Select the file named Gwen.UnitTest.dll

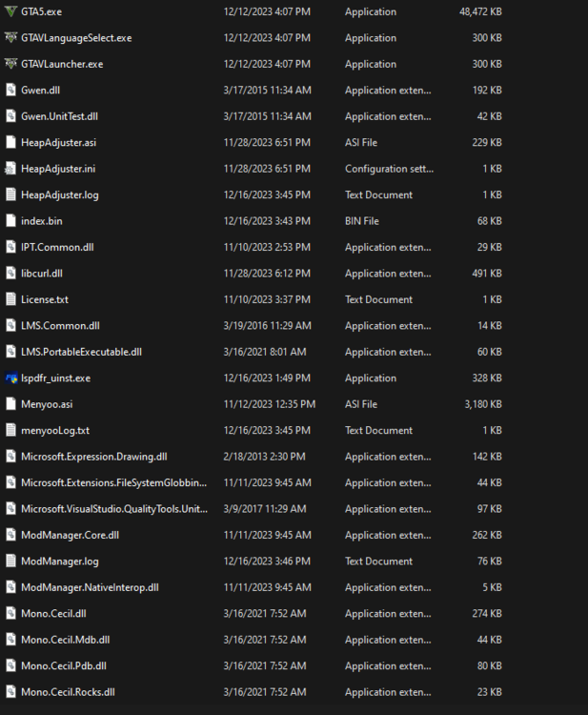pyautogui.click(x=60, y=116)
